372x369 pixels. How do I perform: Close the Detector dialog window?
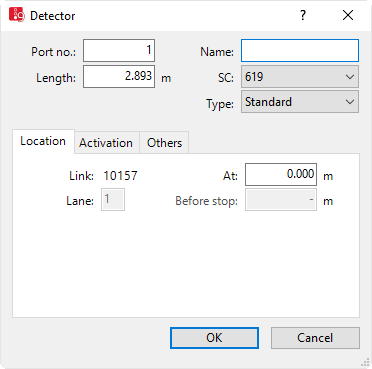click(348, 15)
